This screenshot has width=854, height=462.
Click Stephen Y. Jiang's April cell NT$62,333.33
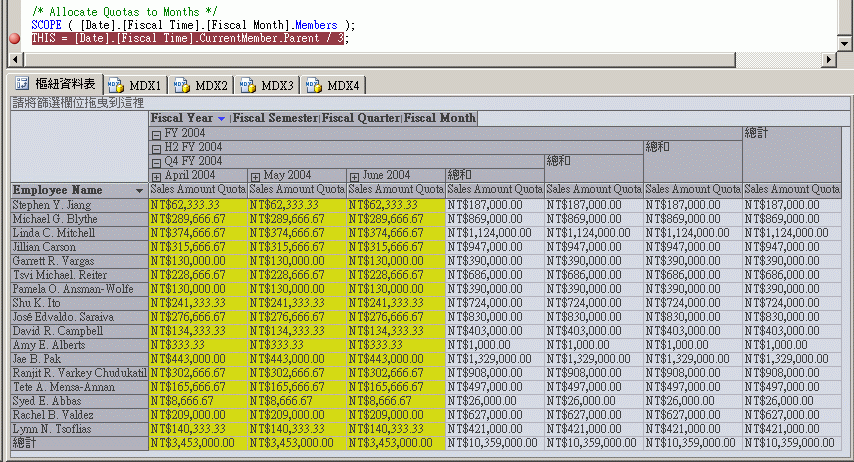[198, 205]
